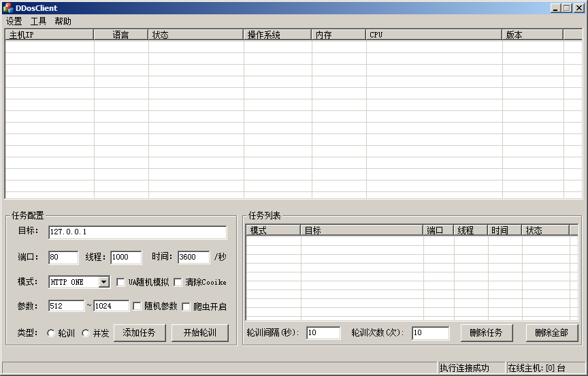Enable the UA随机模拟 checkbox
The width and height of the screenshot is (588, 376).
[121, 282]
